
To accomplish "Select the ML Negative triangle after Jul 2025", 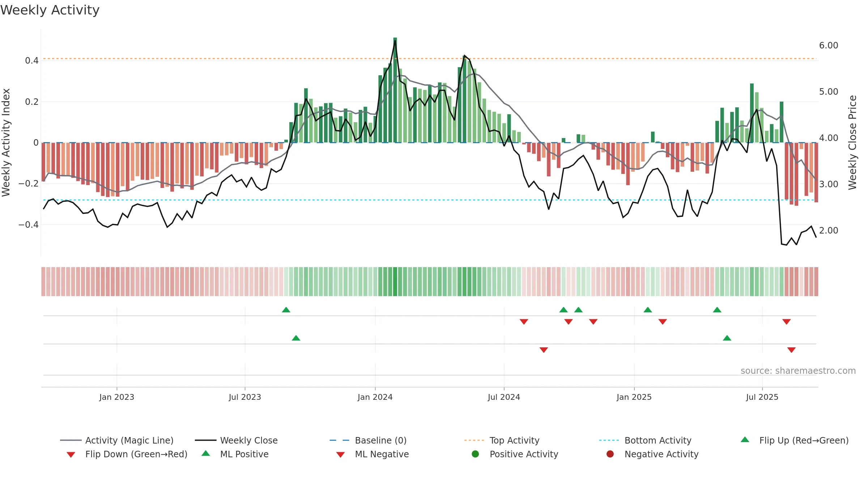I will [791, 350].
